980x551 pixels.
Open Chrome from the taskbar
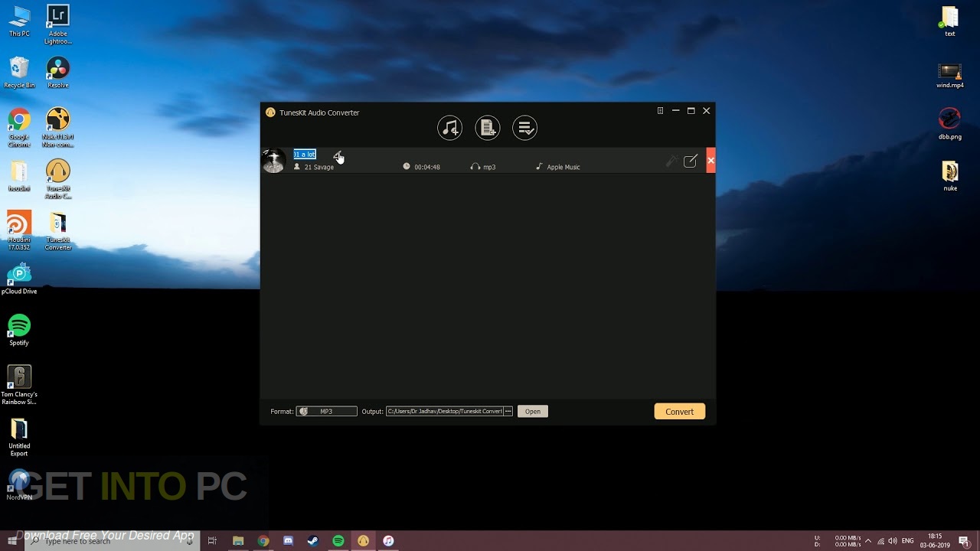pos(263,541)
